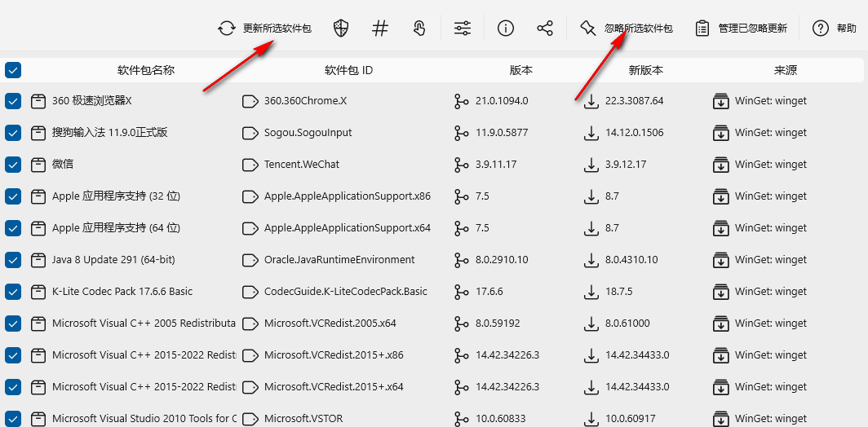This screenshot has width=868, height=427.
Task: Click the package icon beside 360 极速浏览器X
Action: point(38,101)
